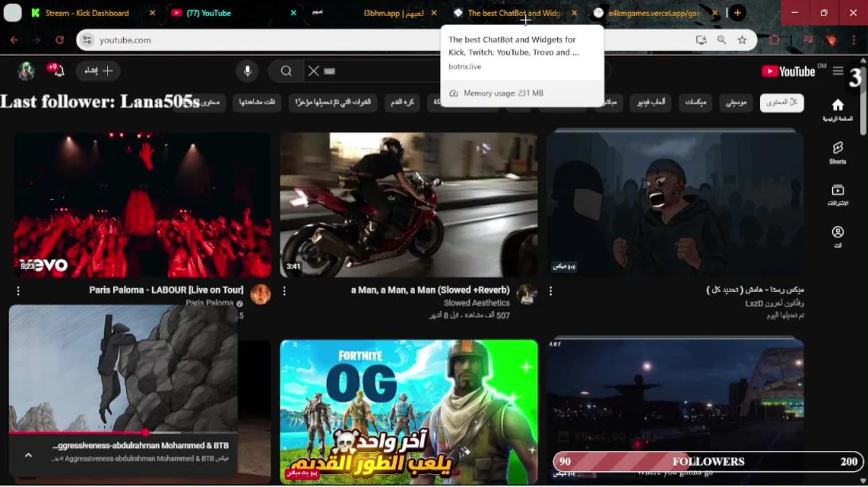Open the Slowed Aesthetics channel name
This screenshot has width=868, height=487.
point(477,303)
